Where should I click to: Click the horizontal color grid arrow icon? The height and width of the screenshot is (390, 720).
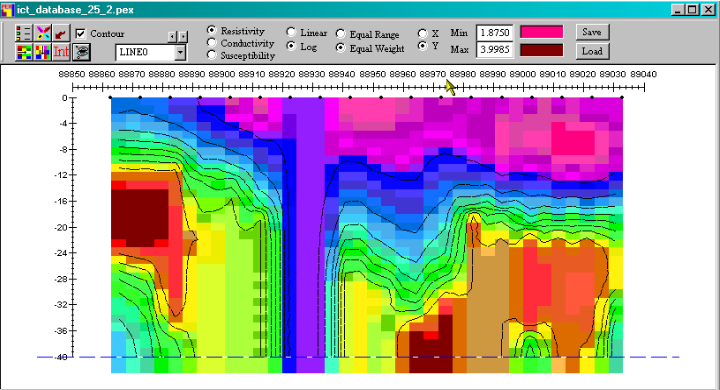23,52
